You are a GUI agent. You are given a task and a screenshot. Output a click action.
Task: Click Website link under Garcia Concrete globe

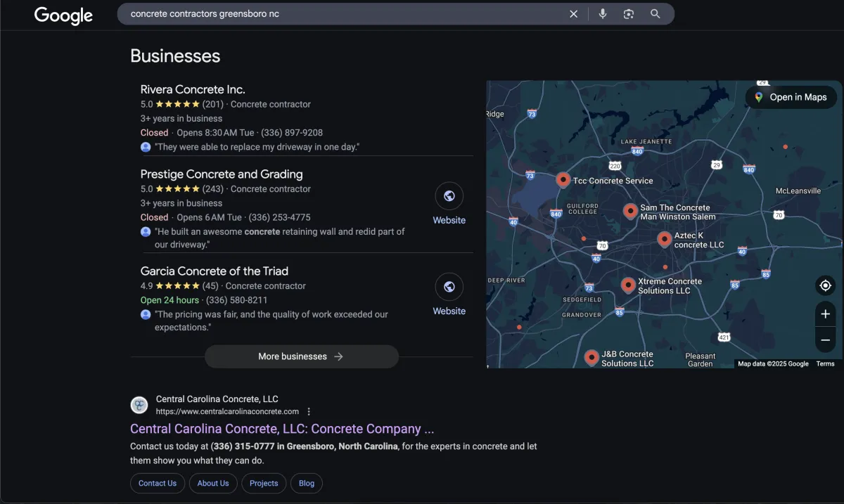[449, 311]
